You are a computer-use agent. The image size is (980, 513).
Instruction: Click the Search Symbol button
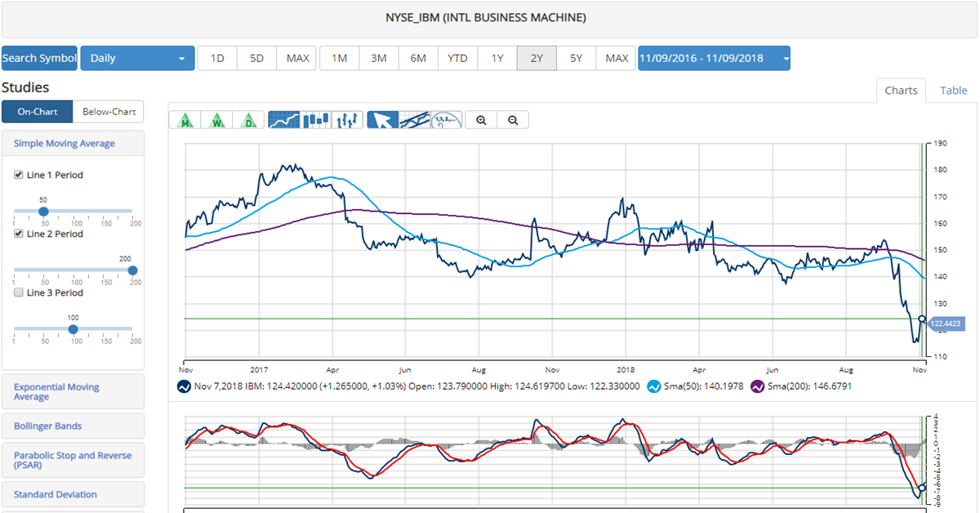(x=39, y=59)
